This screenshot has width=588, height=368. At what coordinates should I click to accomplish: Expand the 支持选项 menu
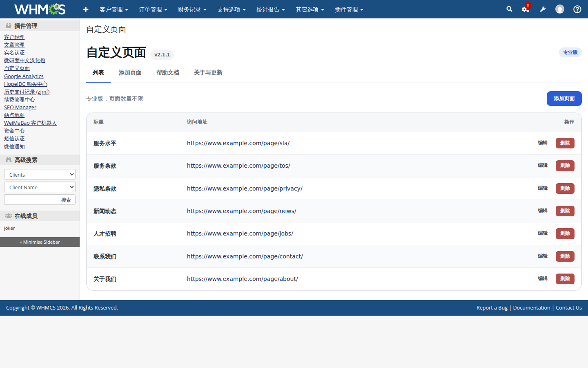(x=232, y=9)
